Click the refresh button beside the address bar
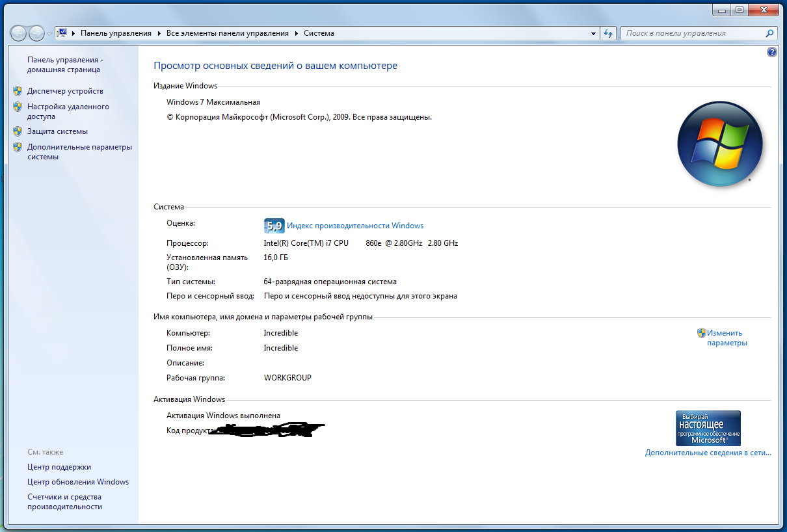Screen dimensions: 787x532 [609, 33]
